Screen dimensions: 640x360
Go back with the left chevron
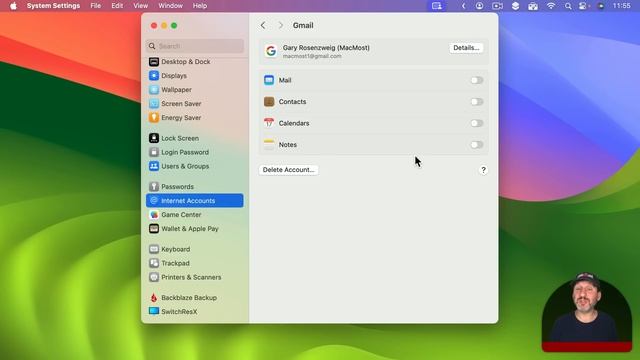(263, 25)
